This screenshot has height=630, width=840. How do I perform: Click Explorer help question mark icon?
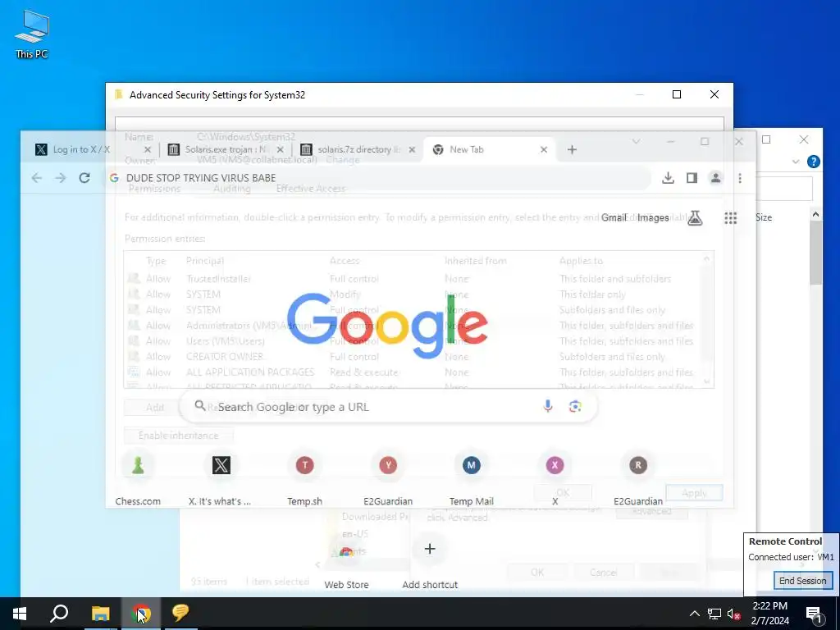tap(813, 162)
